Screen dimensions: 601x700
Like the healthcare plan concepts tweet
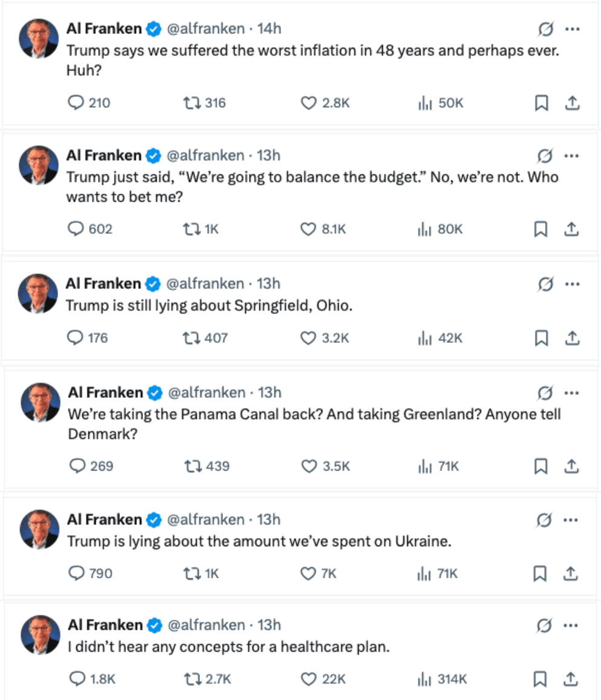click(309, 679)
